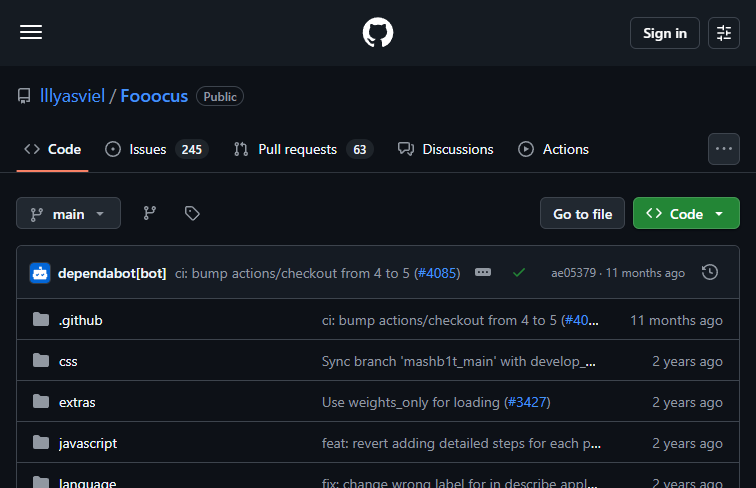Image resolution: width=756 pixels, height=488 pixels.
Task: Expand commit details ellipsis button
Action: click(x=483, y=272)
